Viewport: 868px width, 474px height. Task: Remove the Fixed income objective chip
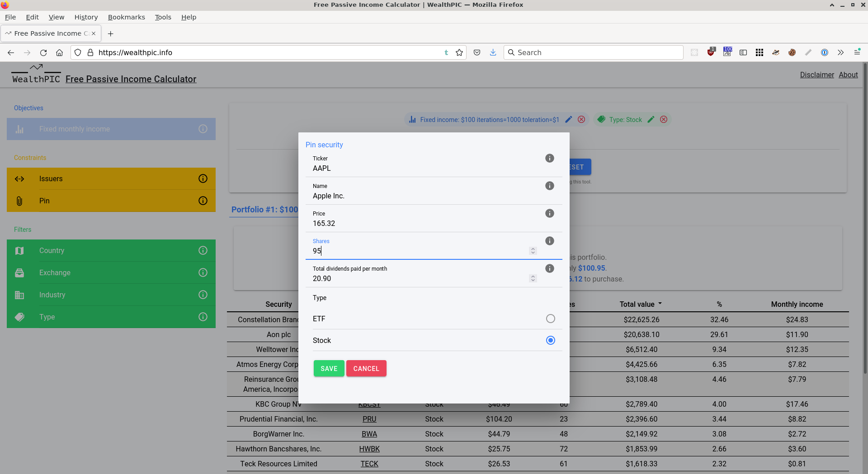(x=581, y=119)
